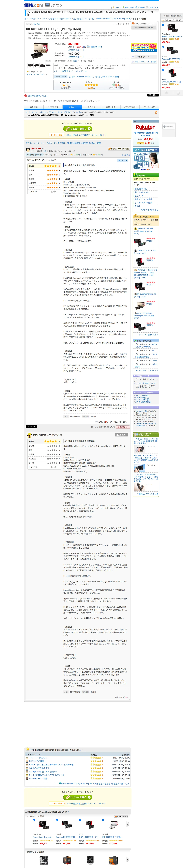Expand the side comparison panel with down chevron
183x868 pixels.
pos(178,93)
